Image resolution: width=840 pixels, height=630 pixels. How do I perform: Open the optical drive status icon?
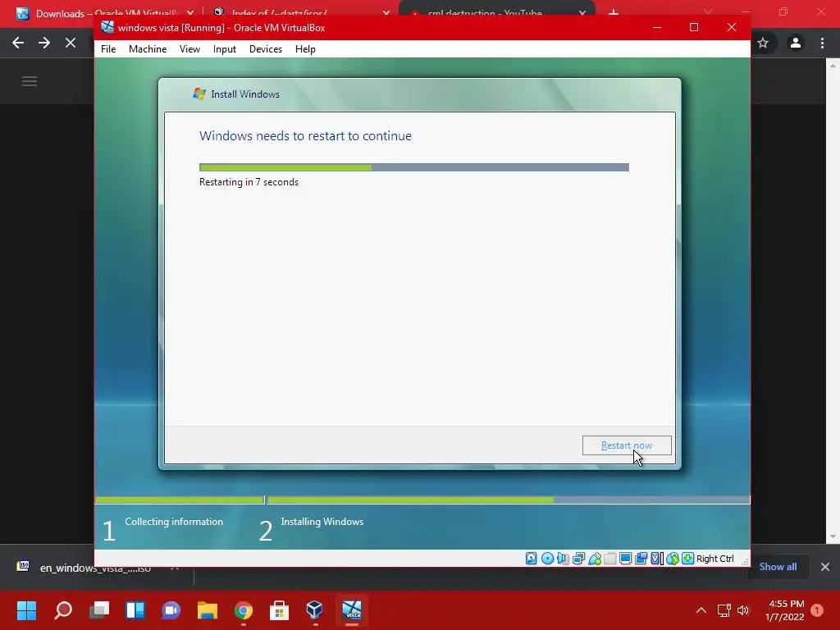point(547,559)
